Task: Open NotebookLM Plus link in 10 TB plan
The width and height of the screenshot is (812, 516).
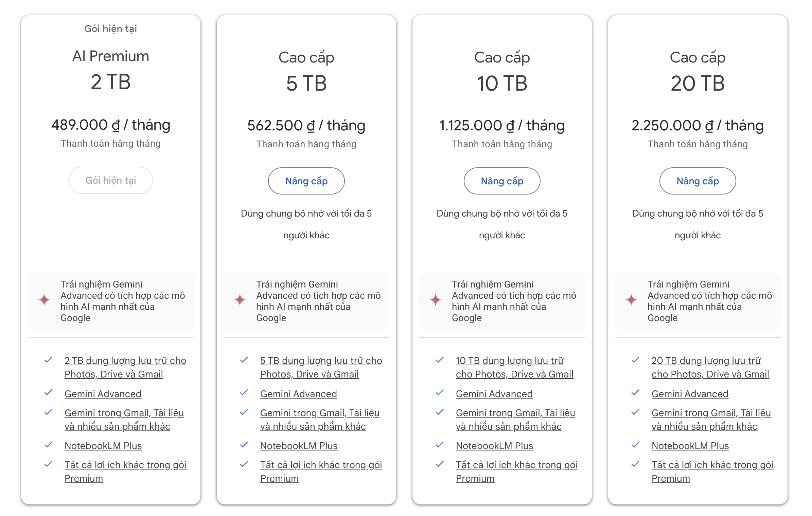Action: click(x=494, y=446)
